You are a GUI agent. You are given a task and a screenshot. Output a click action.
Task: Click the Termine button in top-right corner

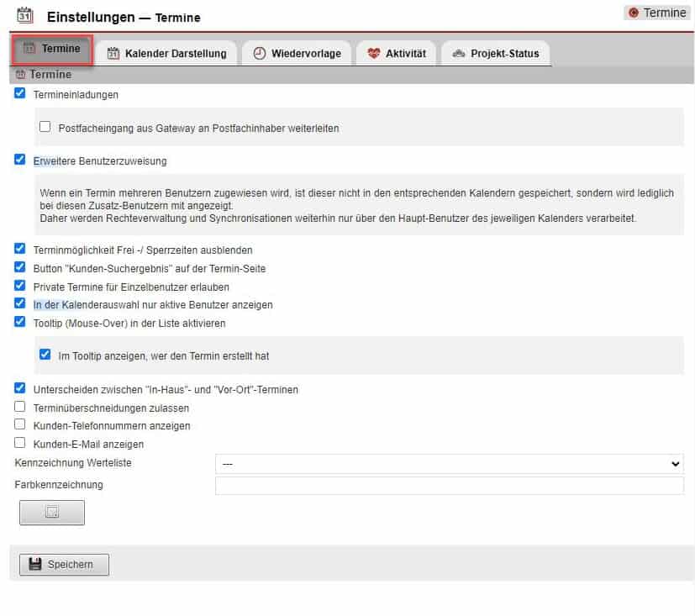[x=657, y=13]
